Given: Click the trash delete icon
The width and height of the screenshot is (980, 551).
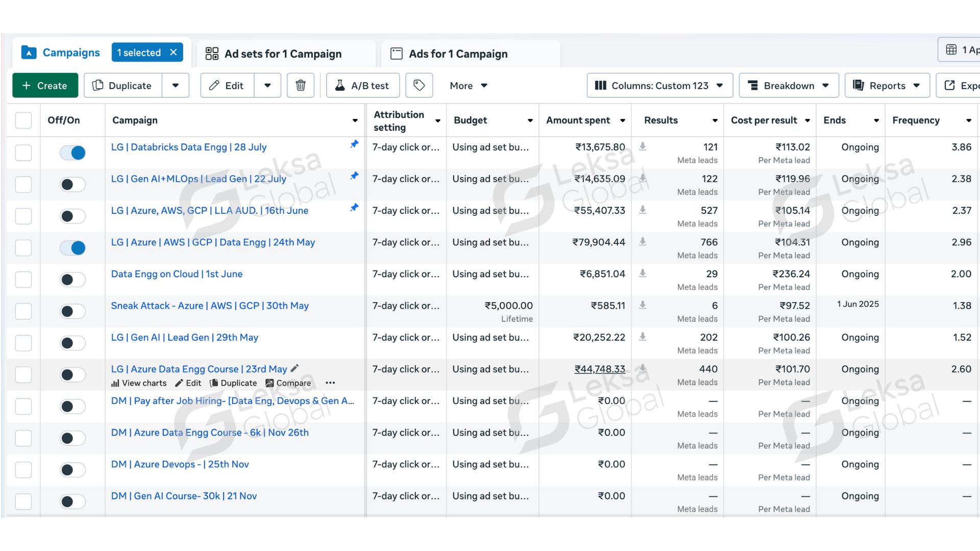Looking at the screenshot, I should [301, 85].
